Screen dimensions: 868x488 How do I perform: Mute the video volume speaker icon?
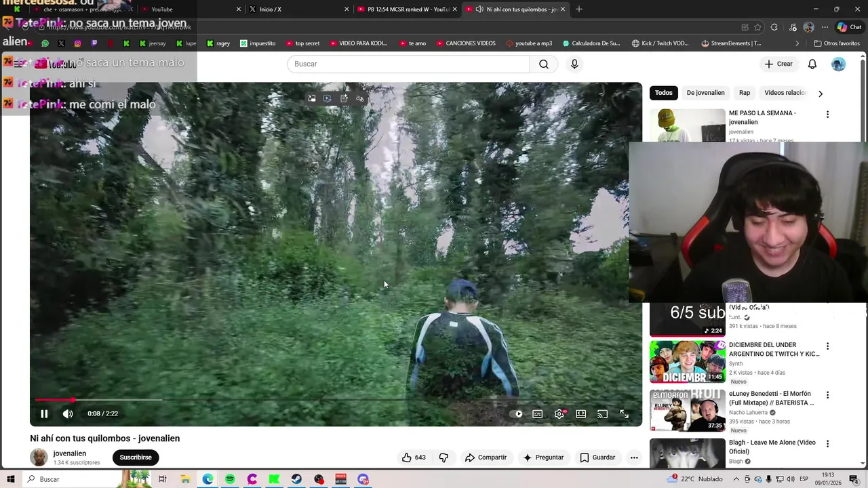68,413
